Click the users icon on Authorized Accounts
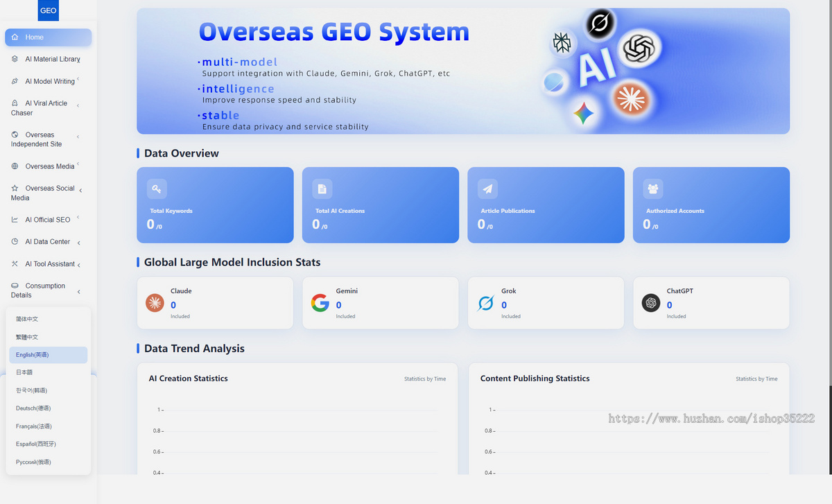 click(653, 189)
